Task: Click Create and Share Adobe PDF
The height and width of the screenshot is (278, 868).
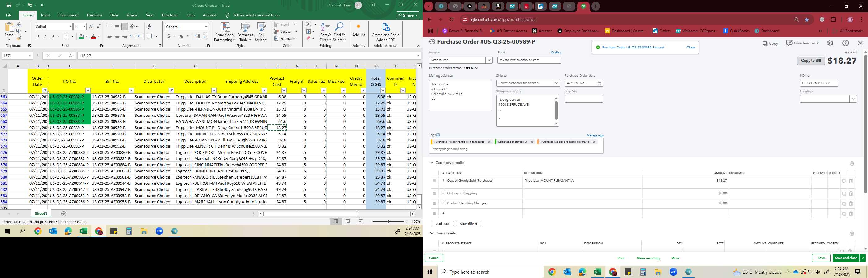Action: pyautogui.click(x=385, y=32)
